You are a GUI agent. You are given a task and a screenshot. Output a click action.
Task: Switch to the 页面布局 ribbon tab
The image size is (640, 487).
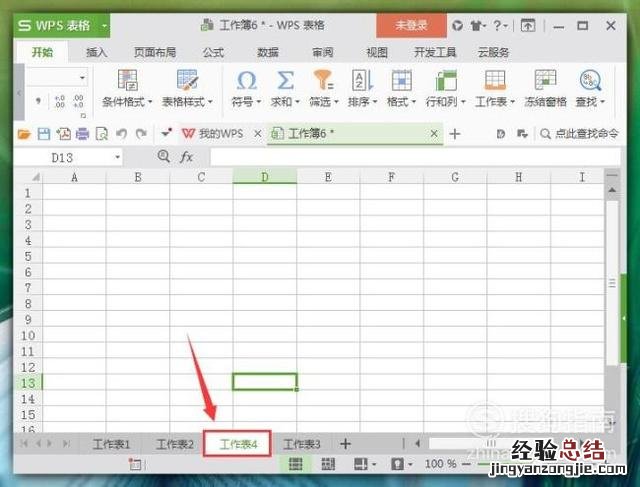click(155, 52)
